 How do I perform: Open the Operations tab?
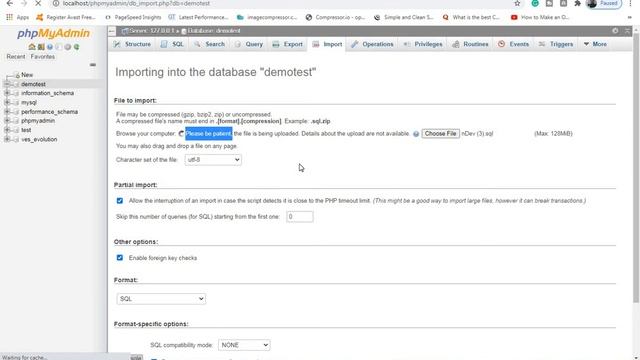[x=372, y=44]
